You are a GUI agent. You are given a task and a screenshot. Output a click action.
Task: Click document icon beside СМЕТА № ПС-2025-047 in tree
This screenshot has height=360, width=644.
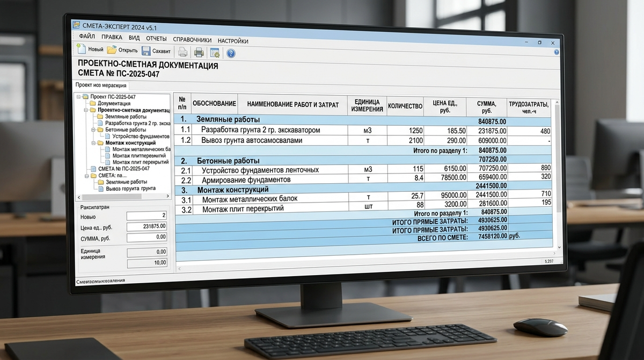tap(93, 169)
